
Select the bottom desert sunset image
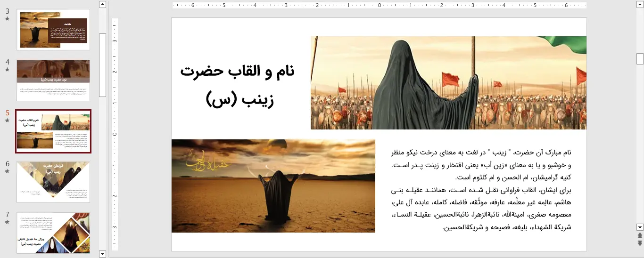(273, 186)
